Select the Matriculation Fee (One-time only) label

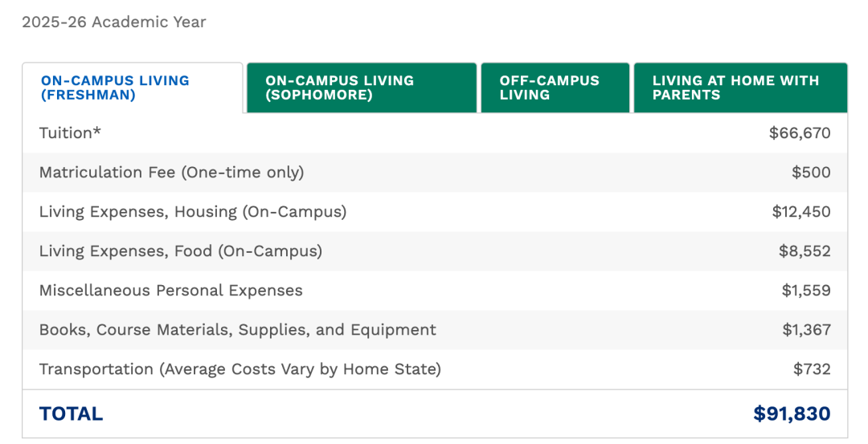coord(171,173)
